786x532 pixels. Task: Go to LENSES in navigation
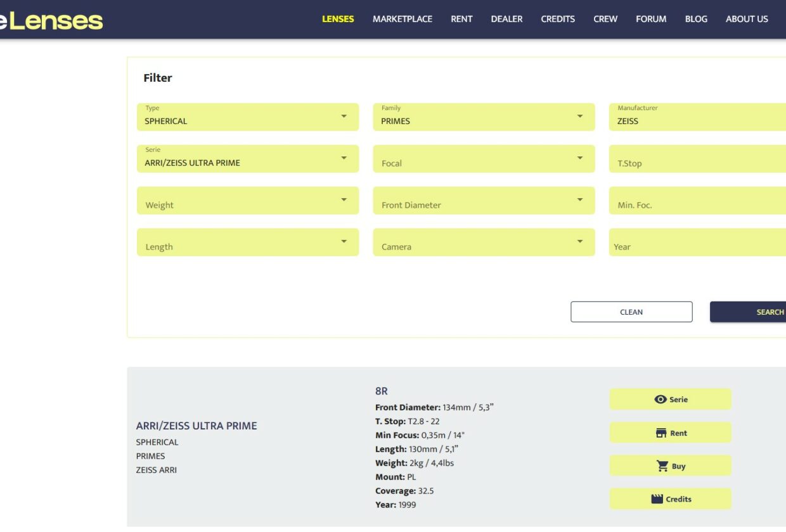pyautogui.click(x=338, y=19)
